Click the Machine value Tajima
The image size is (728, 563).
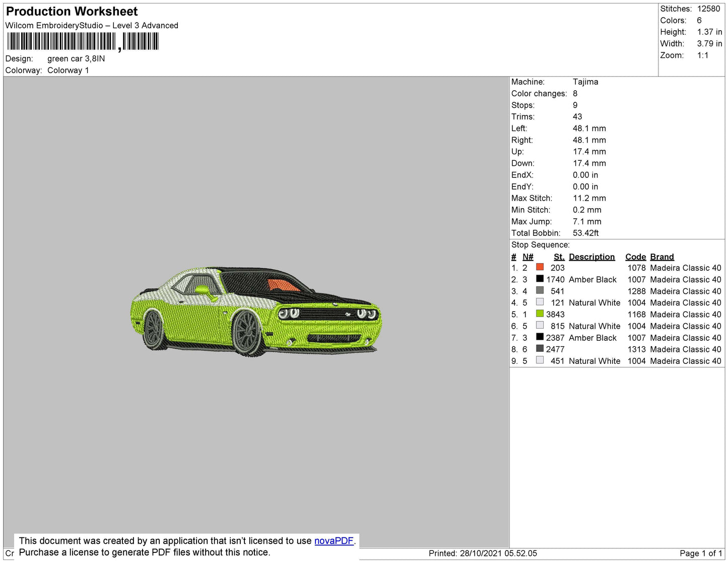[x=585, y=82]
